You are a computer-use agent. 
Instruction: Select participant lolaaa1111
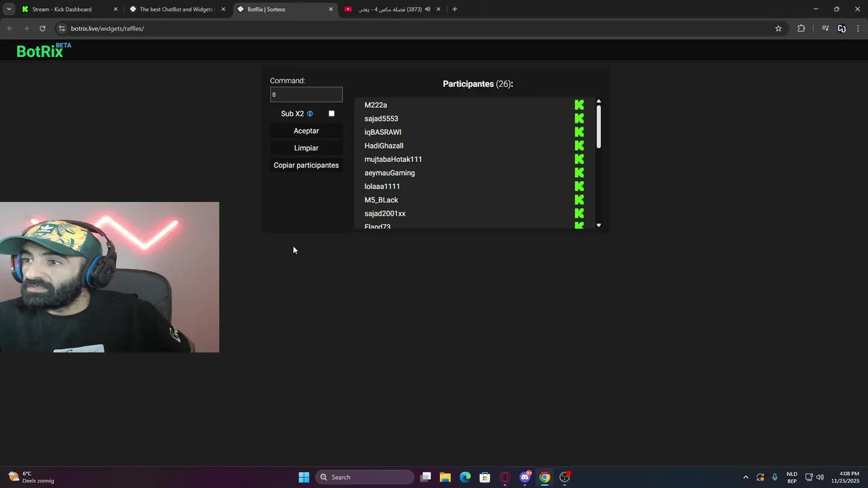coord(382,186)
